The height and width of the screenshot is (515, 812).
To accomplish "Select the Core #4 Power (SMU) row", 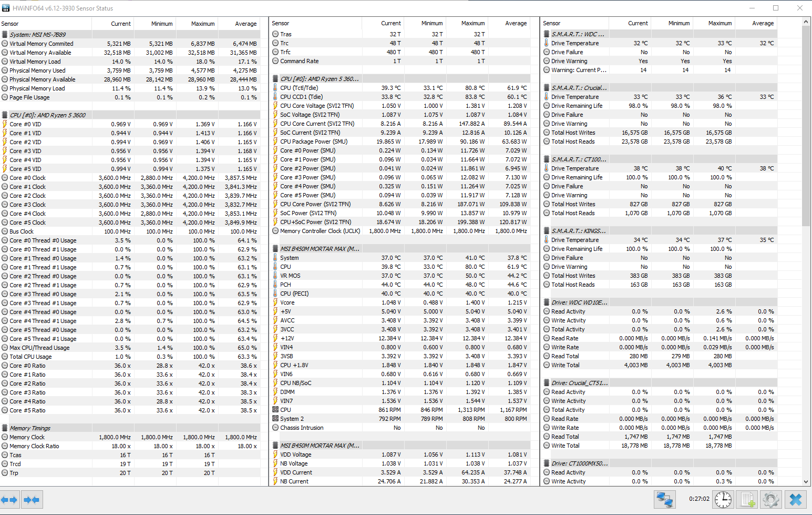I will coord(400,186).
